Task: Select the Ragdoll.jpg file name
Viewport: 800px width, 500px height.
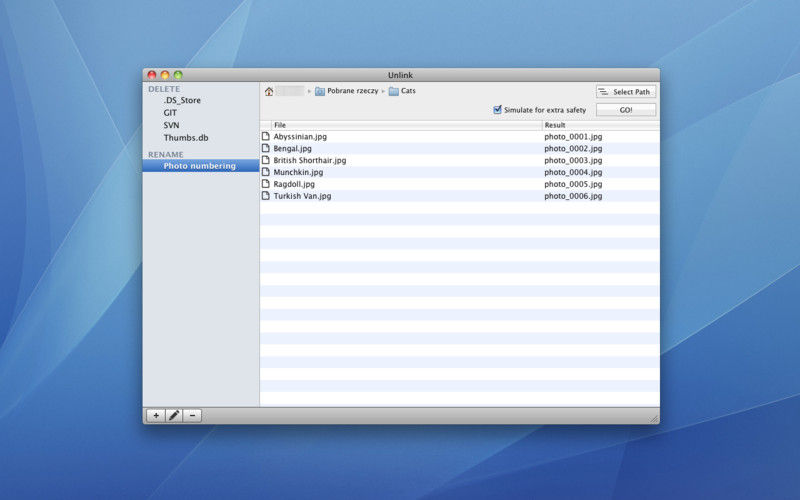Action: click(294, 184)
